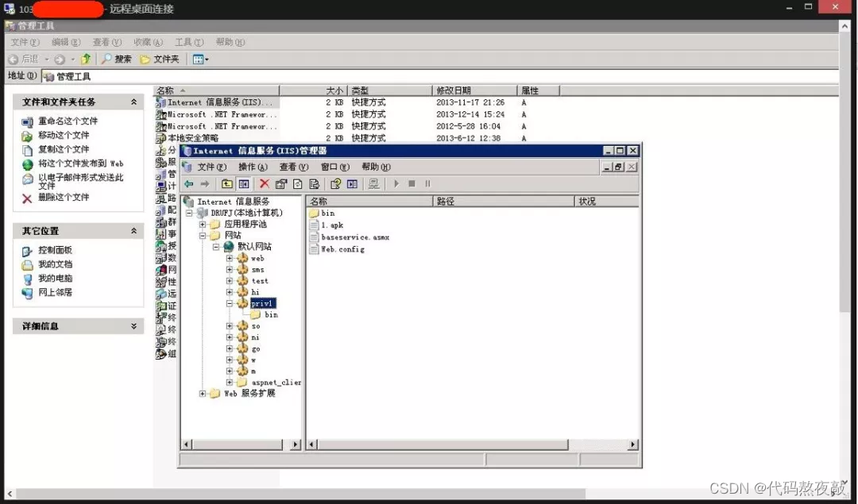858x504 pixels.
Task: Select Web.config in right pane
Action: (x=342, y=249)
